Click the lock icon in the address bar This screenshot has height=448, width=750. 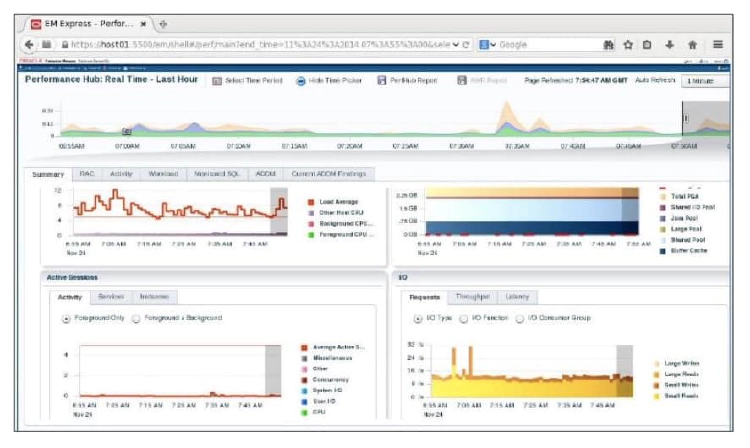click(65, 44)
